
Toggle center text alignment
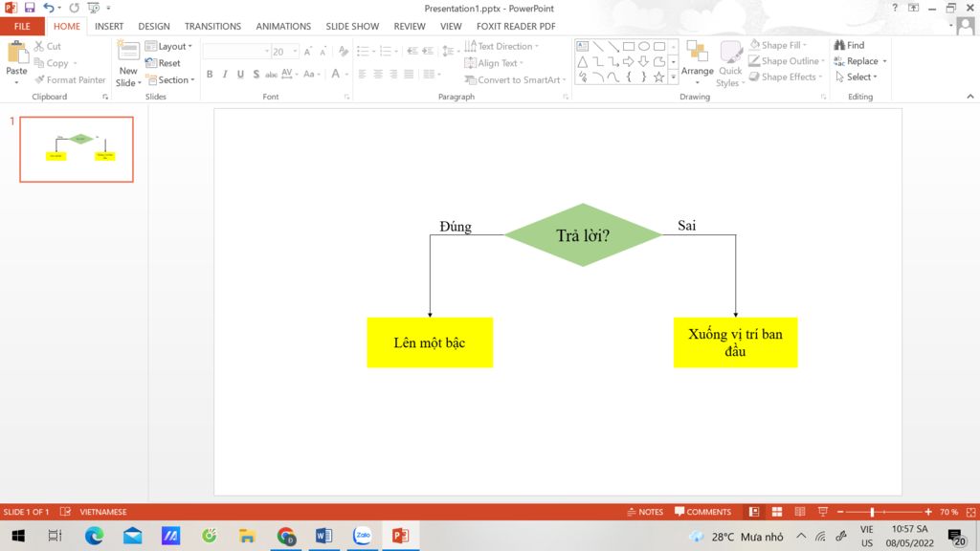[378, 75]
